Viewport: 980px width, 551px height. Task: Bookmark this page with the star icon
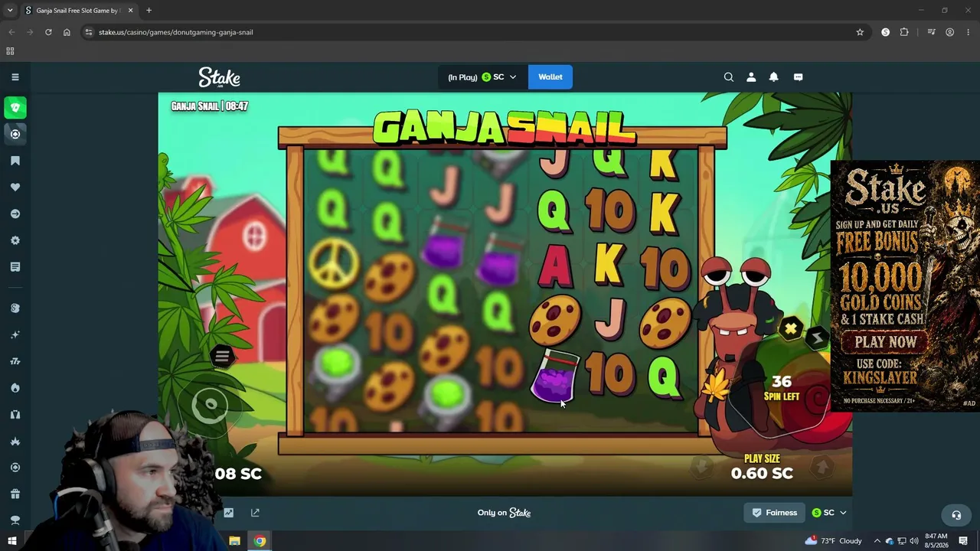pyautogui.click(x=860, y=32)
